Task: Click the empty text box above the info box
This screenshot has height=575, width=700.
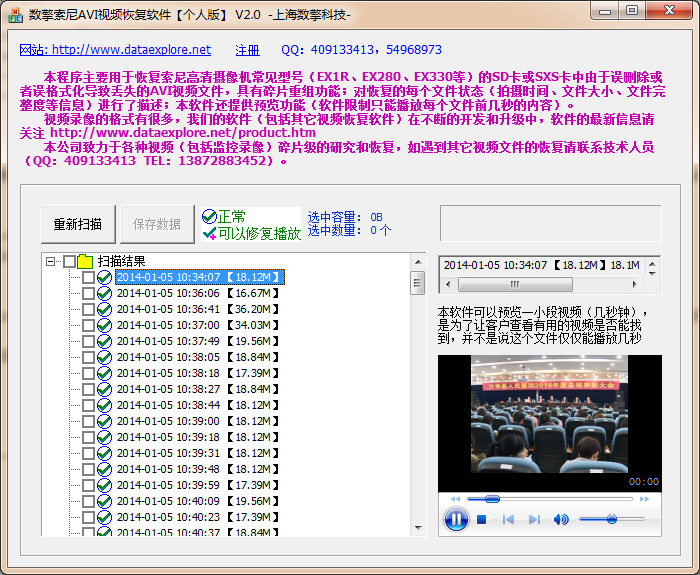Action: pyautogui.click(x=550, y=223)
